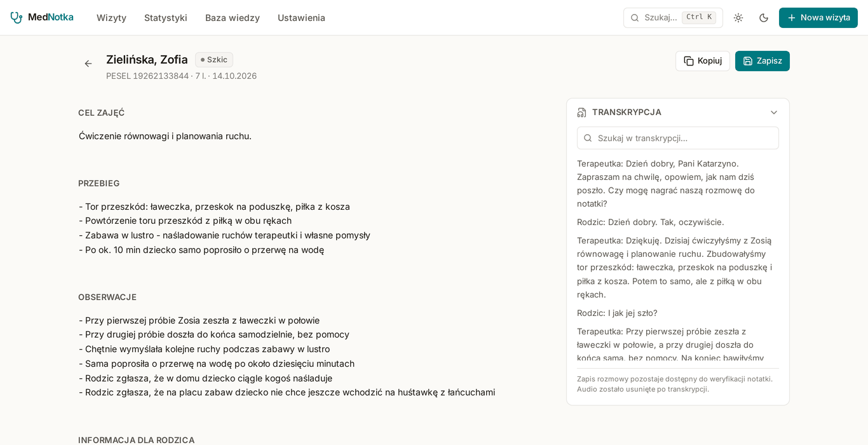Click the save disk icon in Zapisz
This screenshot has height=445, width=868.
748,61
